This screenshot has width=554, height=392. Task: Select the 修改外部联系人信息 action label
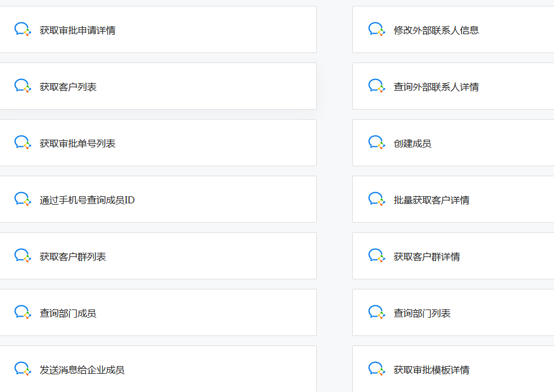click(437, 31)
